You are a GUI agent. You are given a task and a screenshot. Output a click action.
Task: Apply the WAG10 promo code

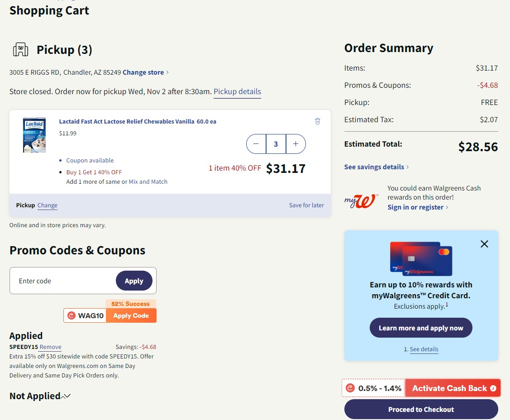[x=131, y=315]
